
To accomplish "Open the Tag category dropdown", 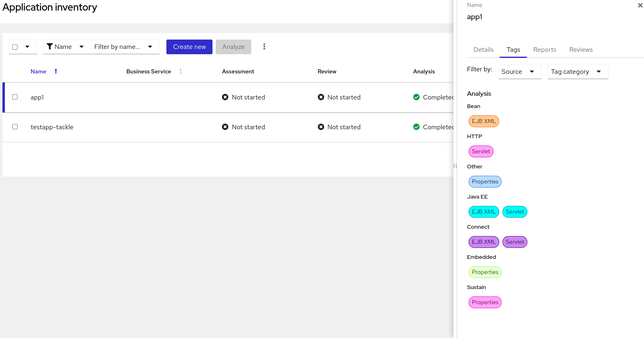I will [578, 72].
